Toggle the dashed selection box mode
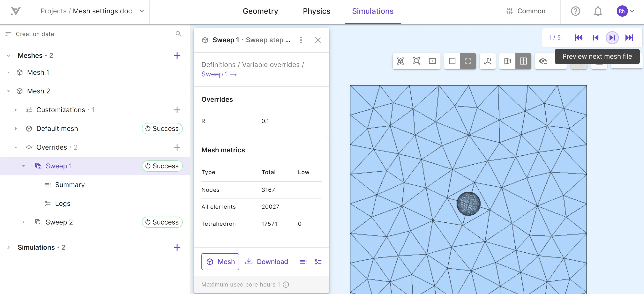Image resolution: width=644 pixels, height=294 pixels. tap(468, 61)
